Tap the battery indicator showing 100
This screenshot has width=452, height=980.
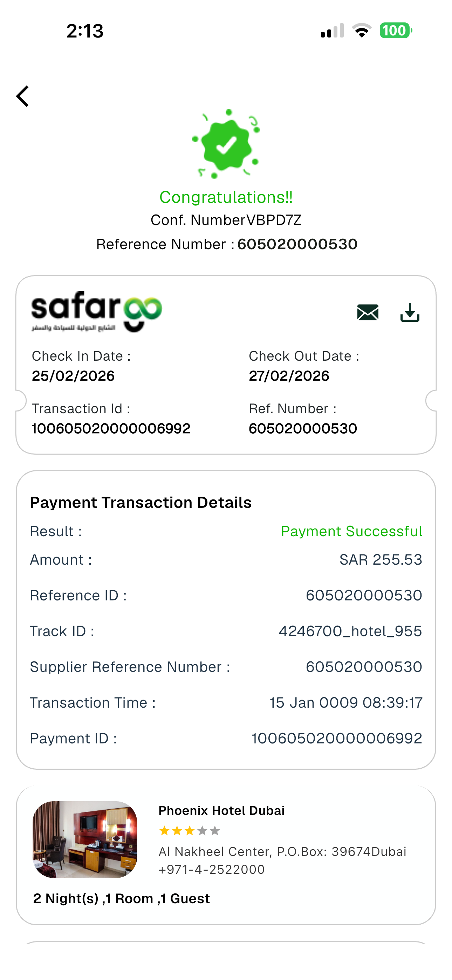(395, 30)
